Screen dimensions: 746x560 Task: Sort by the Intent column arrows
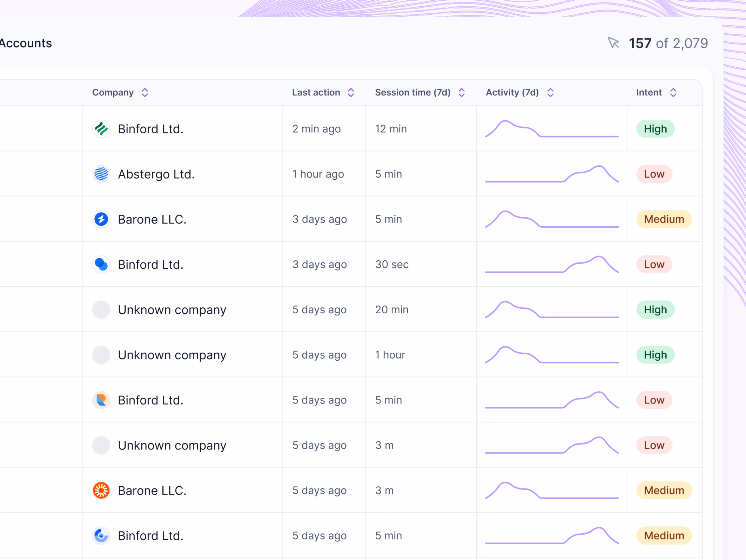pyautogui.click(x=673, y=93)
